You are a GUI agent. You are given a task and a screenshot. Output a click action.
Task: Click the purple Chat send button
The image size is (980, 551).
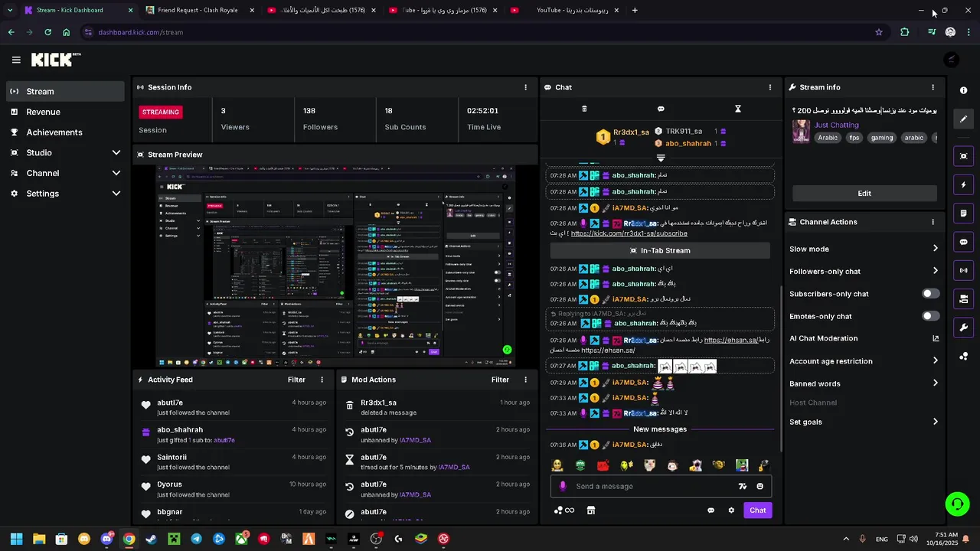757,510
